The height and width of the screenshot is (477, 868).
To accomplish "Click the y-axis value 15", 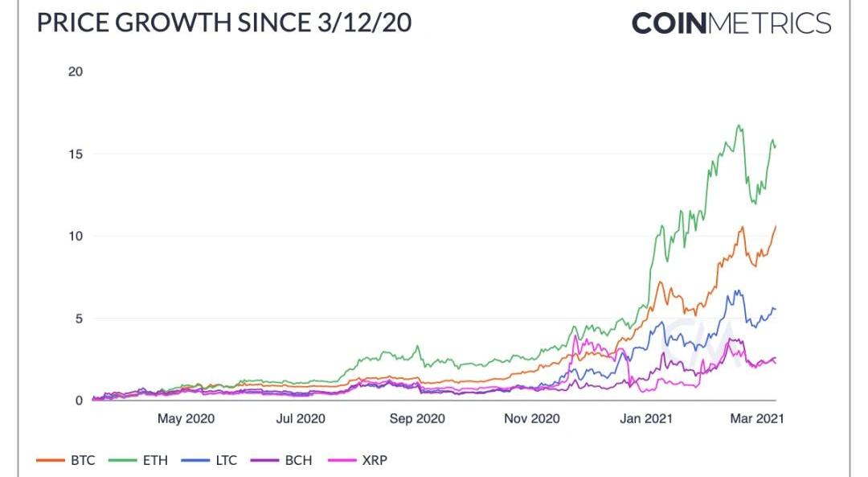I will click(x=76, y=154).
